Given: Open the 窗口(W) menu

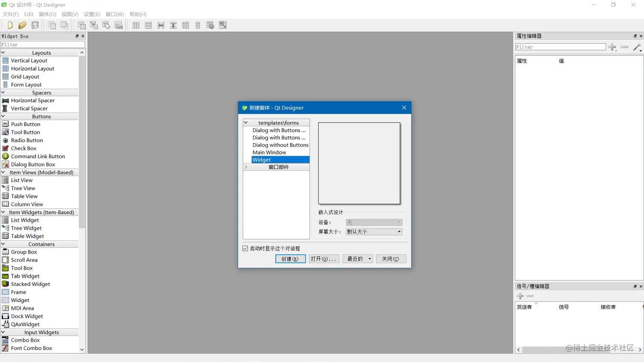Looking at the screenshot, I should tap(115, 14).
